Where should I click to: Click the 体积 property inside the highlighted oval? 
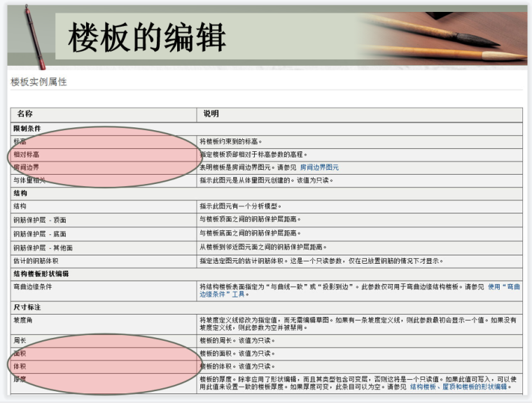20,367
